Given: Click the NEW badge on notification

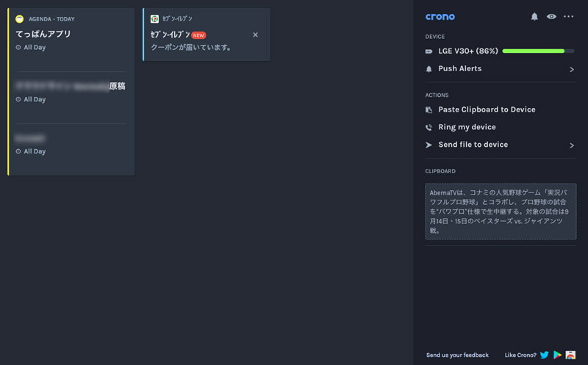Looking at the screenshot, I should click(198, 35).
